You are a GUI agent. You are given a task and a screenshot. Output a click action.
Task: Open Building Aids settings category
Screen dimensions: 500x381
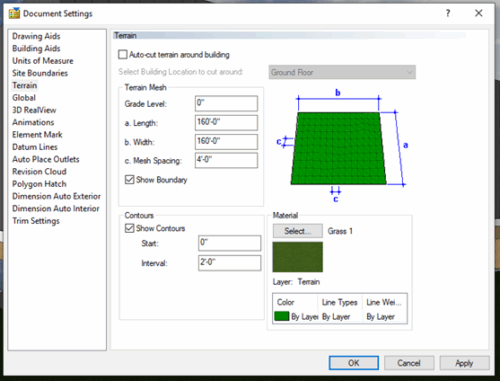(x=36, y=48)
